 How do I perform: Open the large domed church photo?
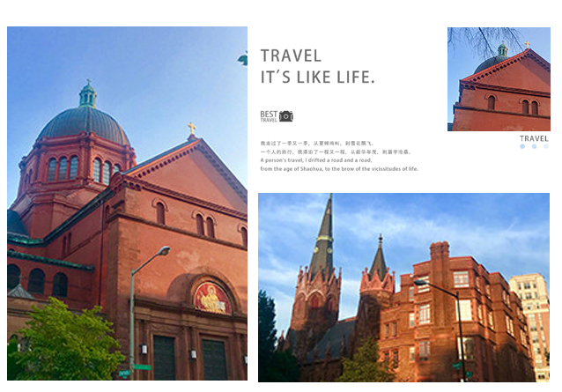coord(127,203)
